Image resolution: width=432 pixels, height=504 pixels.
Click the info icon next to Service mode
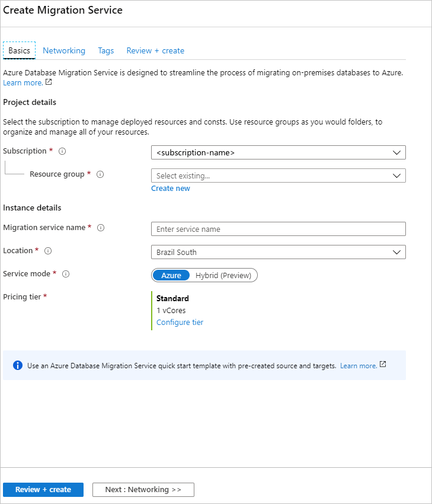click(66, 273)
